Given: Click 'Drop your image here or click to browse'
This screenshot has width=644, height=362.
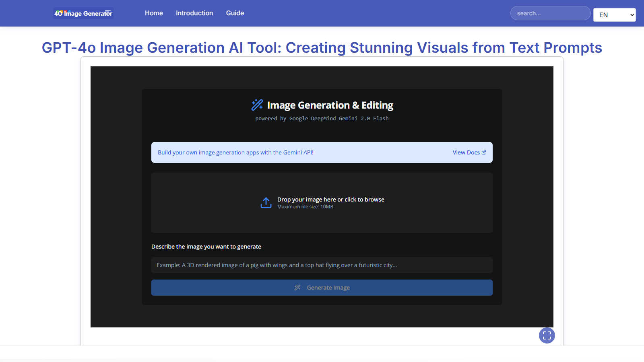Looking at the screenshot, I should click(331, 200).
